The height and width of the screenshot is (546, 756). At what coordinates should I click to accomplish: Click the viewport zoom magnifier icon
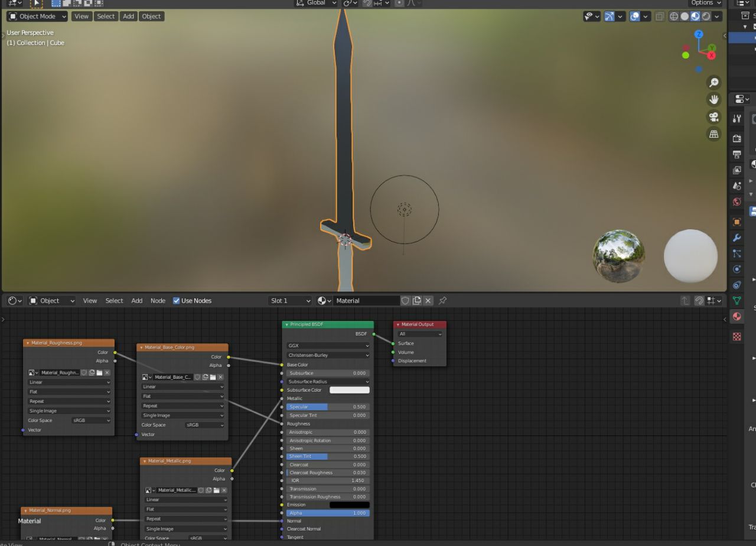pos(714,83)
